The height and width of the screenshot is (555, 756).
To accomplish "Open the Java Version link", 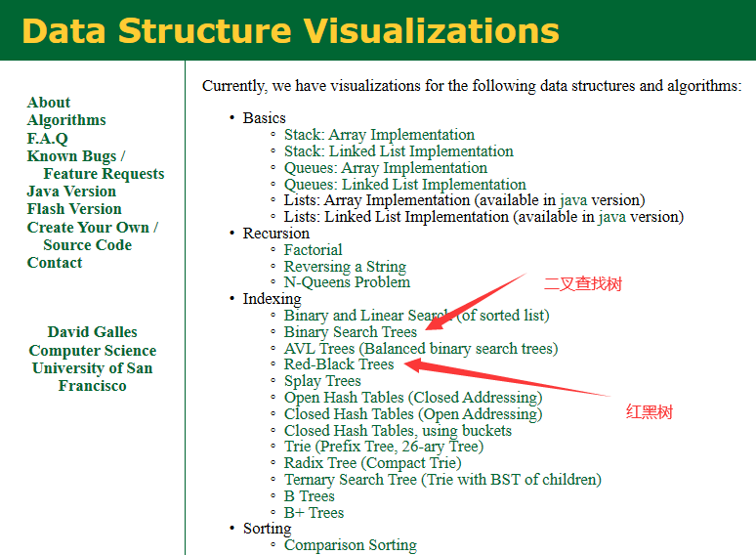I will click(x=71, y=192).
